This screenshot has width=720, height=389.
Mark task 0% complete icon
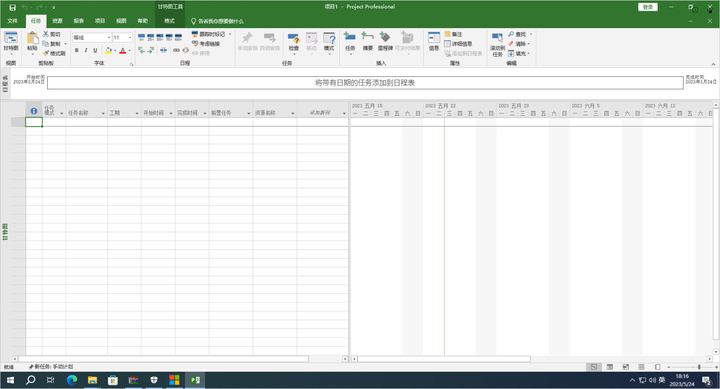141,37
